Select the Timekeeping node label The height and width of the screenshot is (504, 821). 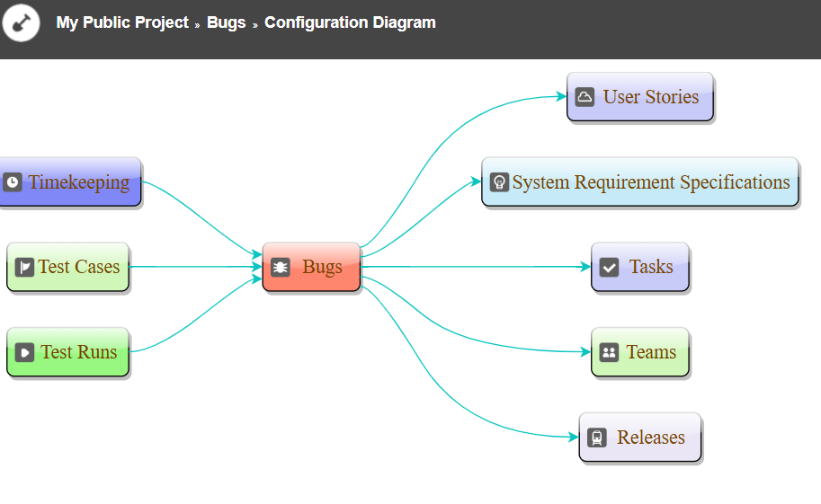click(78, 182)
